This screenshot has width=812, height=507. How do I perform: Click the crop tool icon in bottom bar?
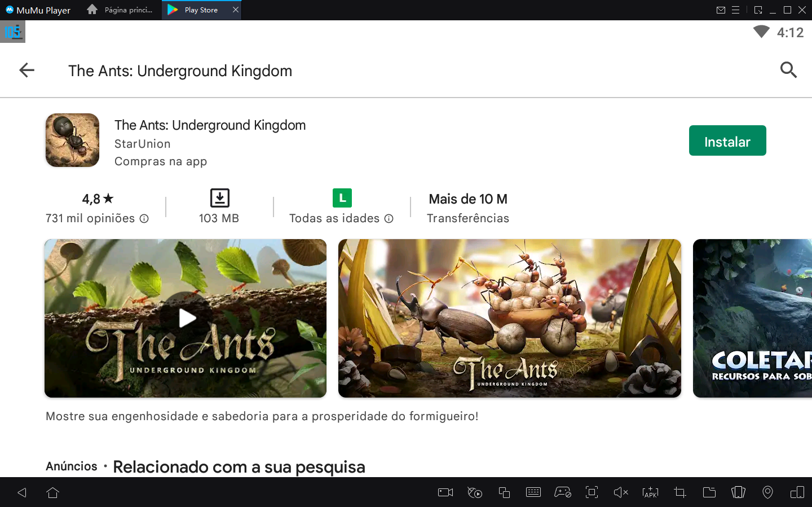pyautogui.click(x=680, y=492)
